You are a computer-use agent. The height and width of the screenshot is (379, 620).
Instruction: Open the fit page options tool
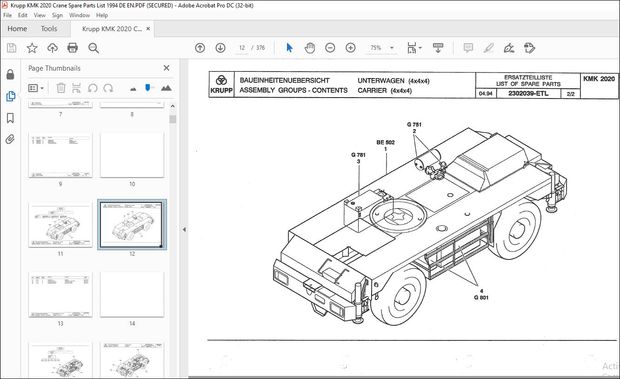pyautogui.click(x=414, y=48)
